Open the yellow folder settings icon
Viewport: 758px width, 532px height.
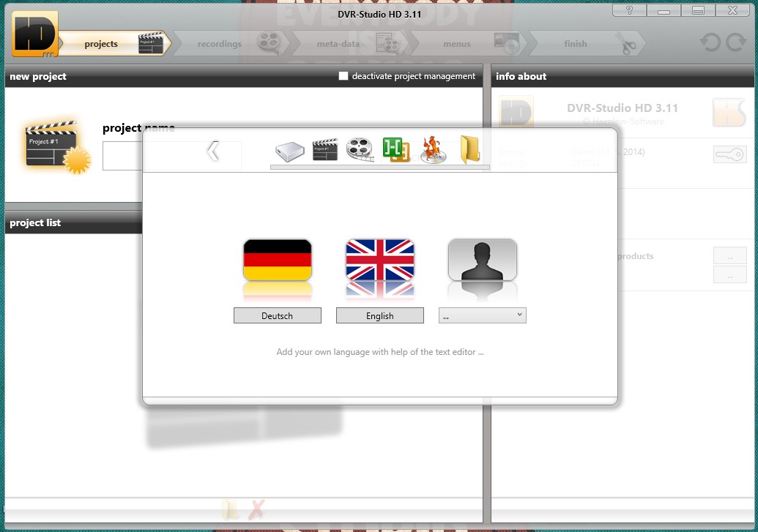point(469,150)
